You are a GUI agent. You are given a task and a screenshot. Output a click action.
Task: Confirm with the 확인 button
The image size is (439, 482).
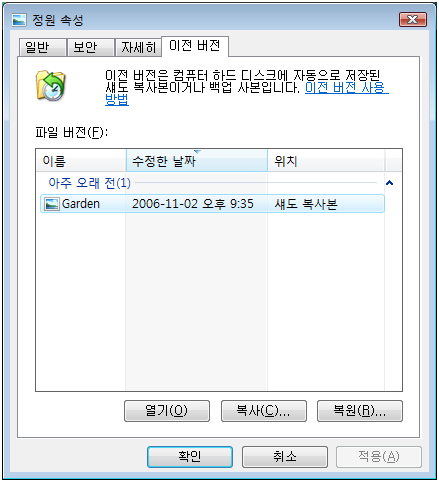coord(190,457)
